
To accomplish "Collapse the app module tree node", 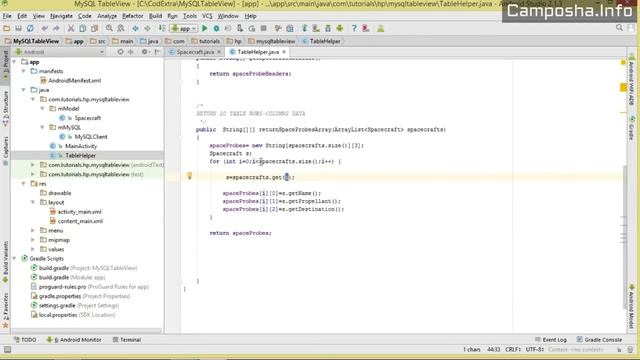I will click(x=15, y=62).
